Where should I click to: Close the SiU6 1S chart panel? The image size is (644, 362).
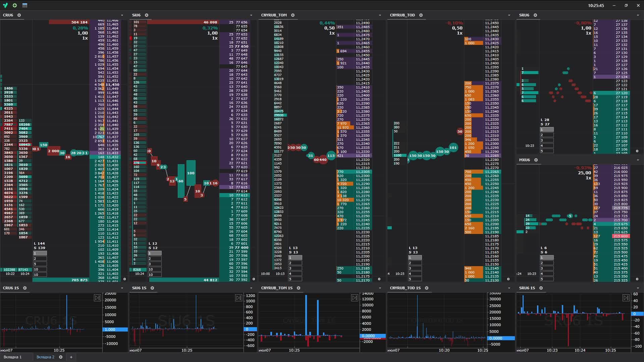click(x=152, y=288)
